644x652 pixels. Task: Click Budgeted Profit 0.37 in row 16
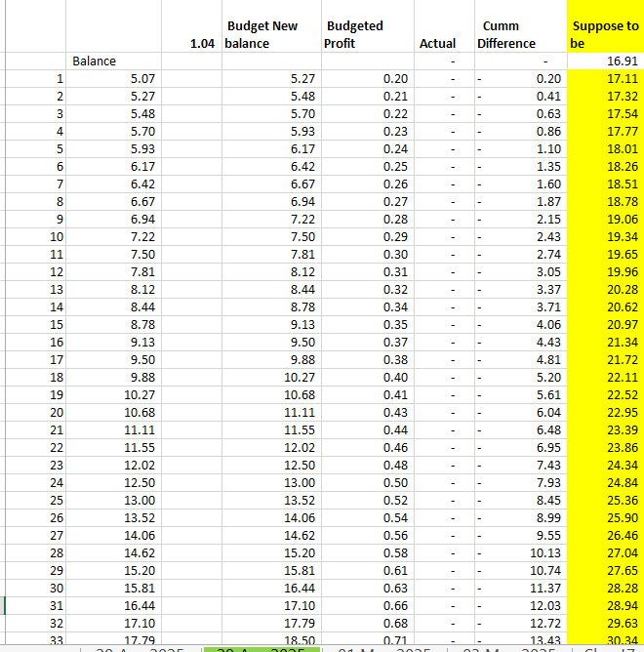[368, 343]
